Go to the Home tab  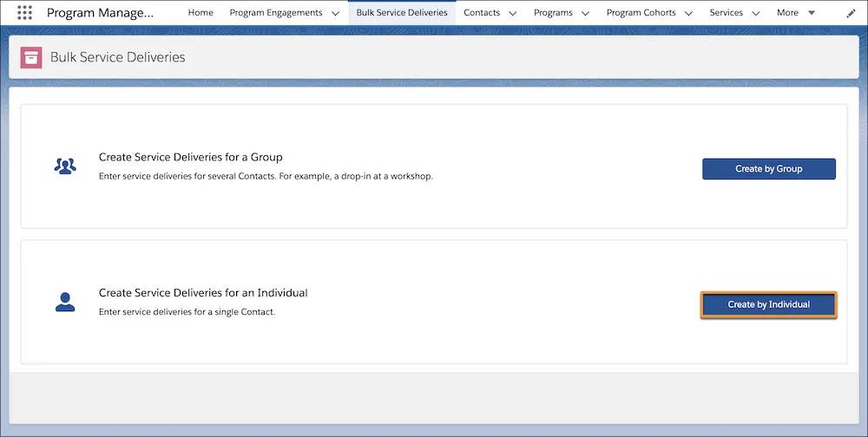coord(201,13)
